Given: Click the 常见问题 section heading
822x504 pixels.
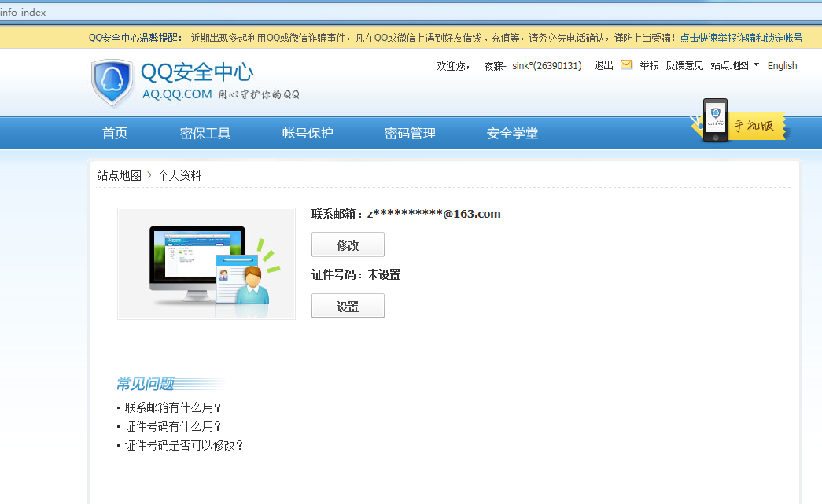Looking at the screenshot, I should click(146, 384).
